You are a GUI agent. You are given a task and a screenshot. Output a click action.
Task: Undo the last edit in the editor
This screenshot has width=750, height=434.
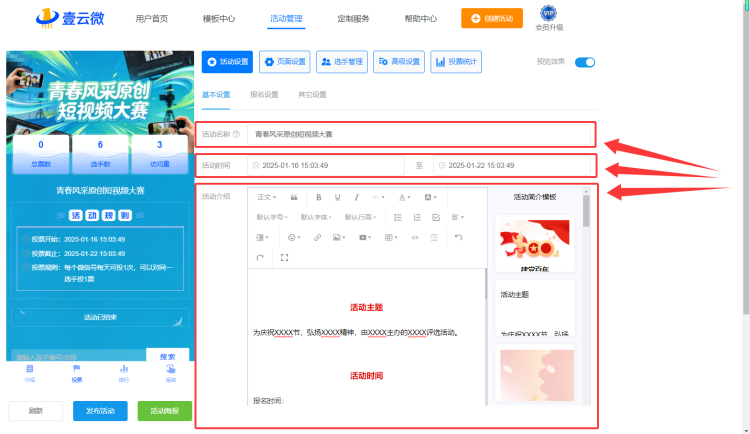(458, 237)
